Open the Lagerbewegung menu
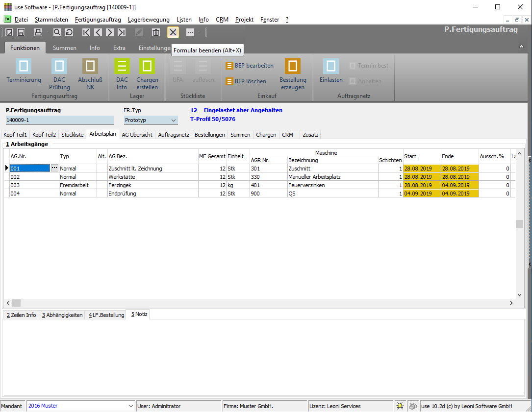The image size is (532, 412). click(x=149, y=20)
